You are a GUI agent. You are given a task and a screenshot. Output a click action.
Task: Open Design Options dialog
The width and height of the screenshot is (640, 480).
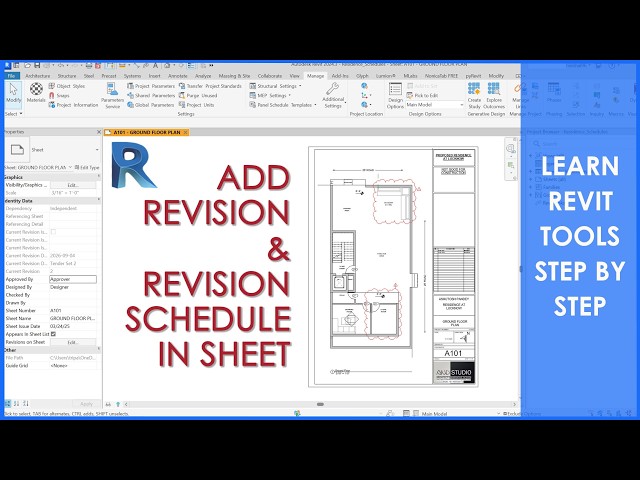pos(395,96)
